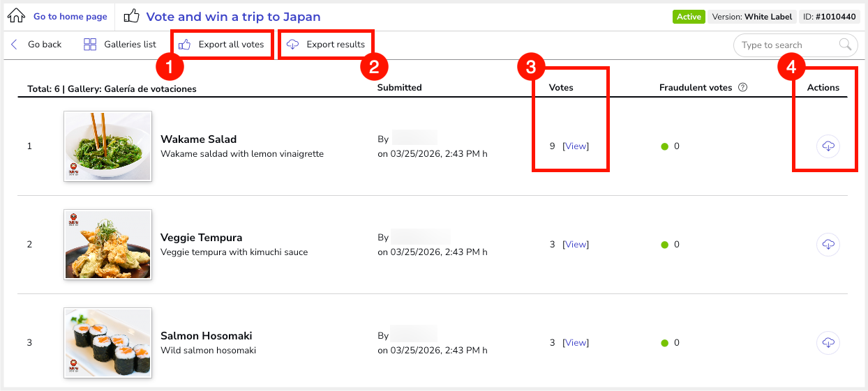Viewport: 868px width, 391px height.
Task: Open the Salmon Hosomaki thumbnail
Action: point(107,343)
